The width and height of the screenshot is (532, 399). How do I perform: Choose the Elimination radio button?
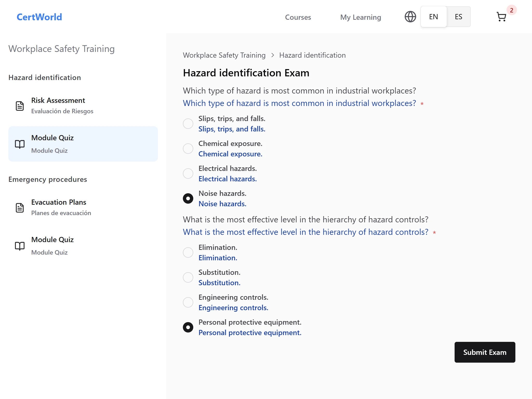[x=188, y=252]
